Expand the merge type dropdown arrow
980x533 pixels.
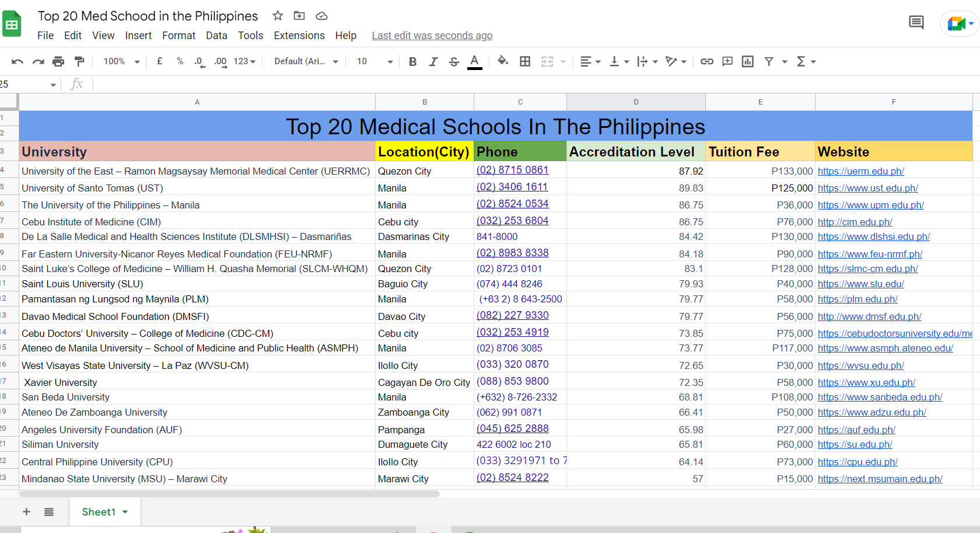point(563,61)
